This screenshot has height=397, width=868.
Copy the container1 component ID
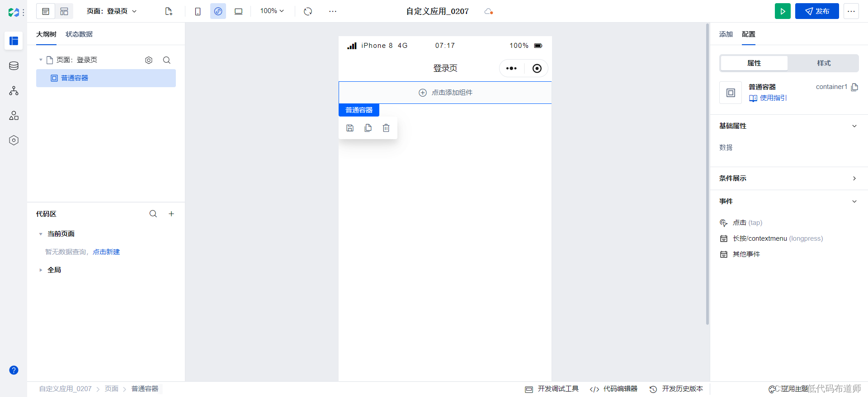pos(854,87)
